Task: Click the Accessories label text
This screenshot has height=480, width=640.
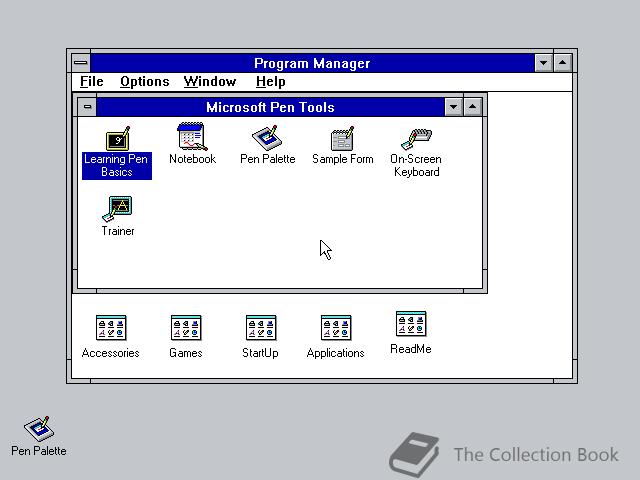Action: point(111,353)
